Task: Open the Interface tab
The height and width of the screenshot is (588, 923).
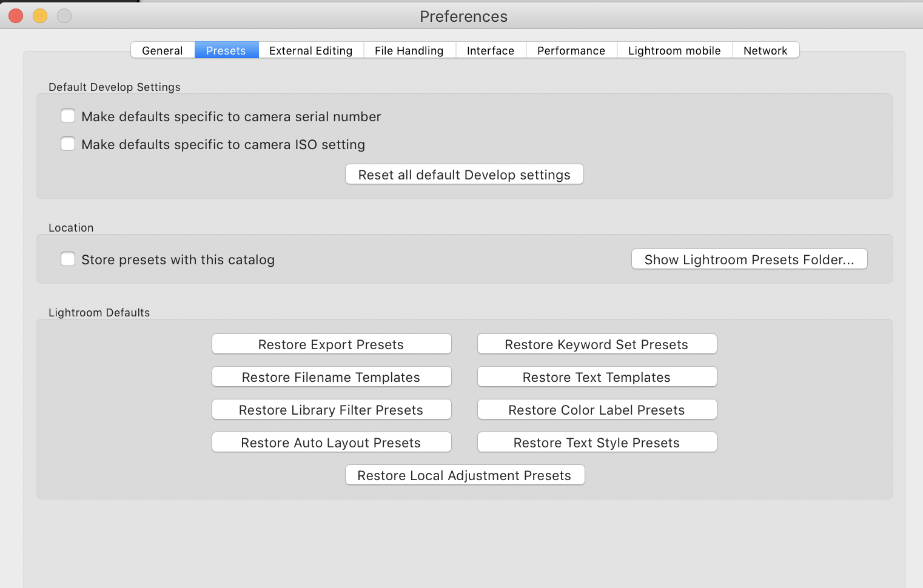Action: click(491, 50)
